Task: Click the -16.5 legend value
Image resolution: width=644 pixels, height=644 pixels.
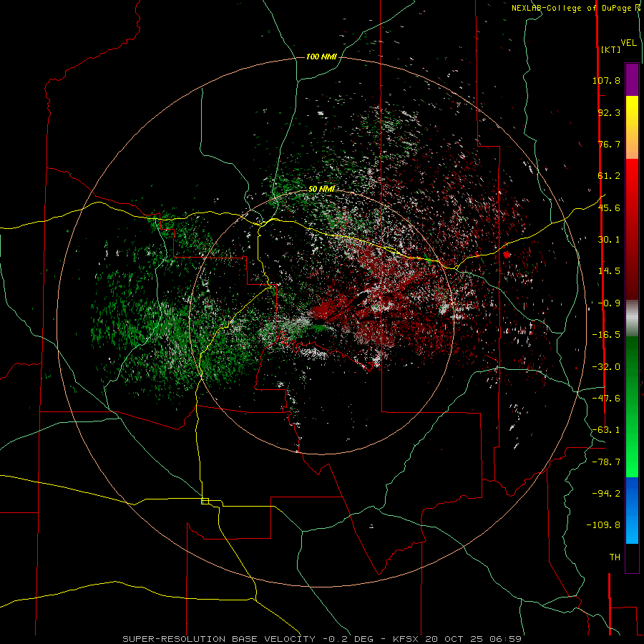Action: coord(606,335)
